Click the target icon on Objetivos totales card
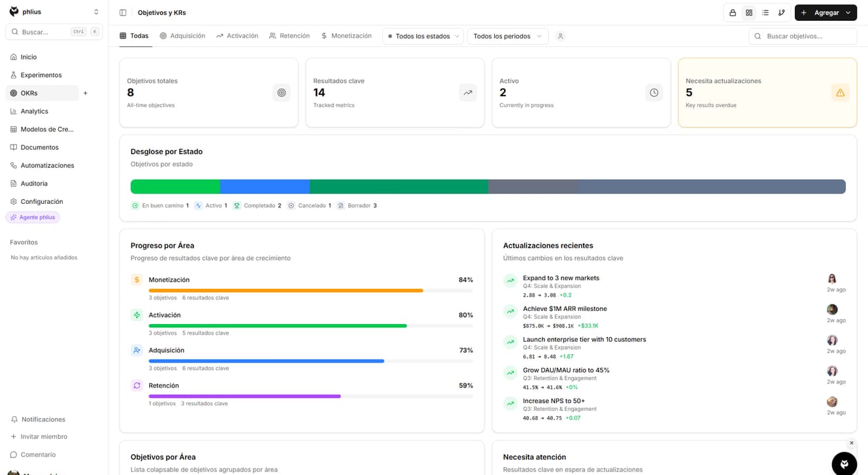Viewport: 868px width, 475px height. pos(281,93)
